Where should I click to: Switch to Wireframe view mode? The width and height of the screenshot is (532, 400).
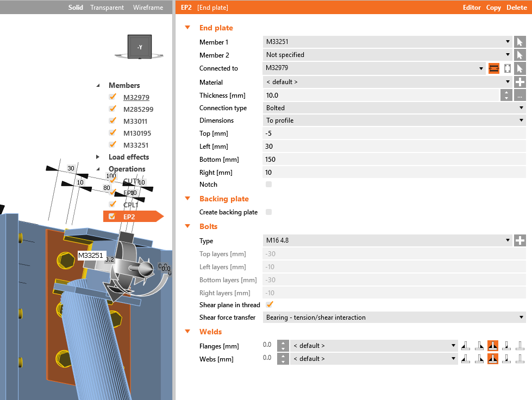148,7
